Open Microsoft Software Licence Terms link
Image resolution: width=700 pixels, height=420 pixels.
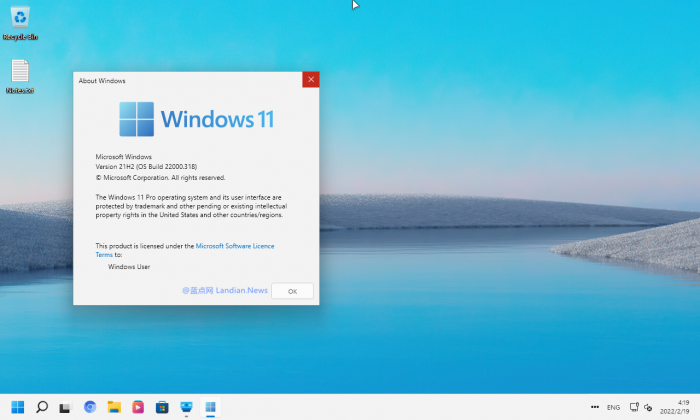234,245
